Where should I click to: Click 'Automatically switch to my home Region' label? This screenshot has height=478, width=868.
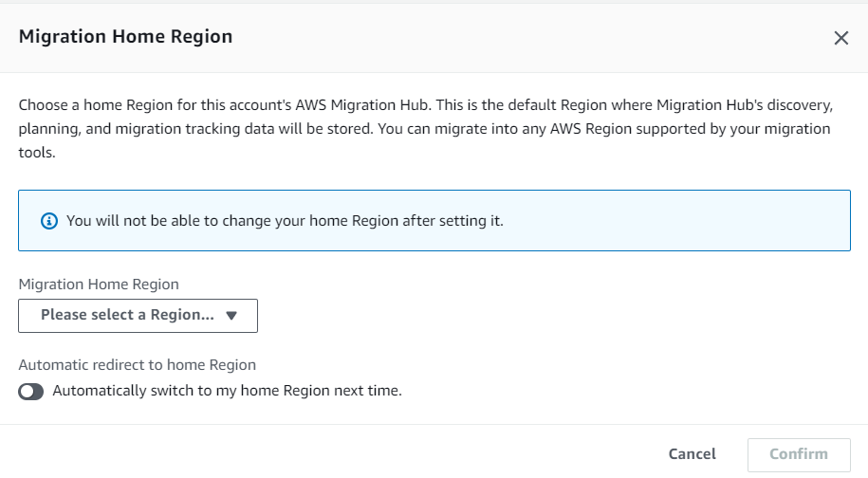click(228, 391)
